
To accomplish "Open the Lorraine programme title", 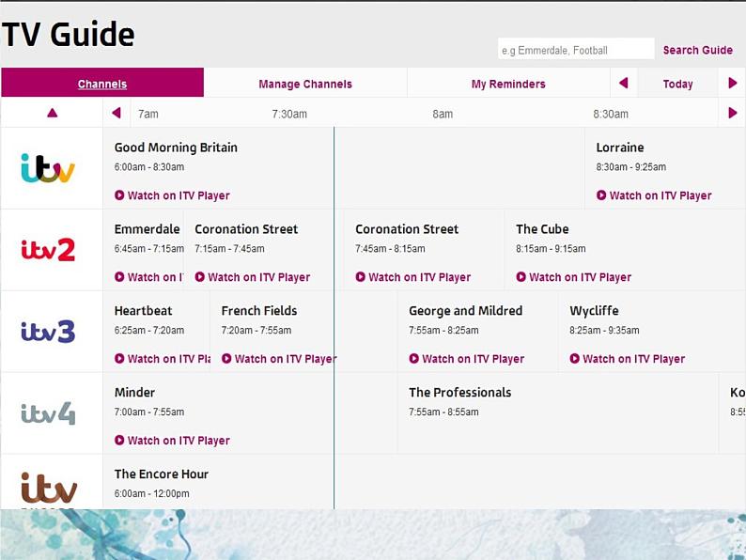I will coord(620,148).
